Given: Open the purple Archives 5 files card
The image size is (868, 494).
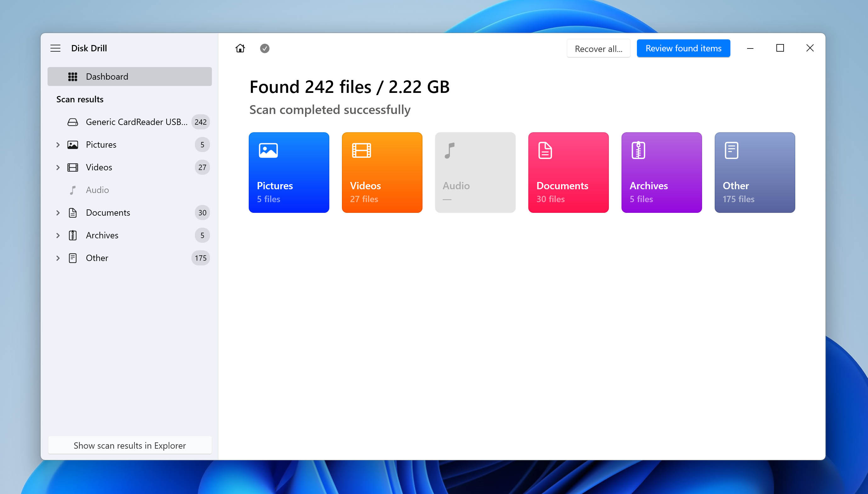Looking at the screenshot, I should [661, 173].
